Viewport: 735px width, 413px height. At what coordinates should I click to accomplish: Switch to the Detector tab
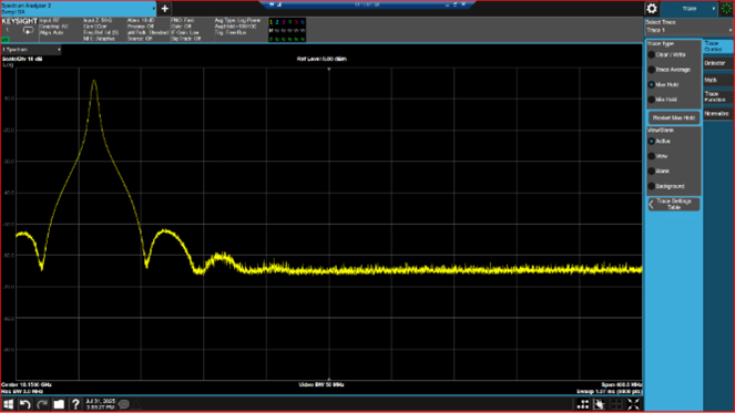716,63
